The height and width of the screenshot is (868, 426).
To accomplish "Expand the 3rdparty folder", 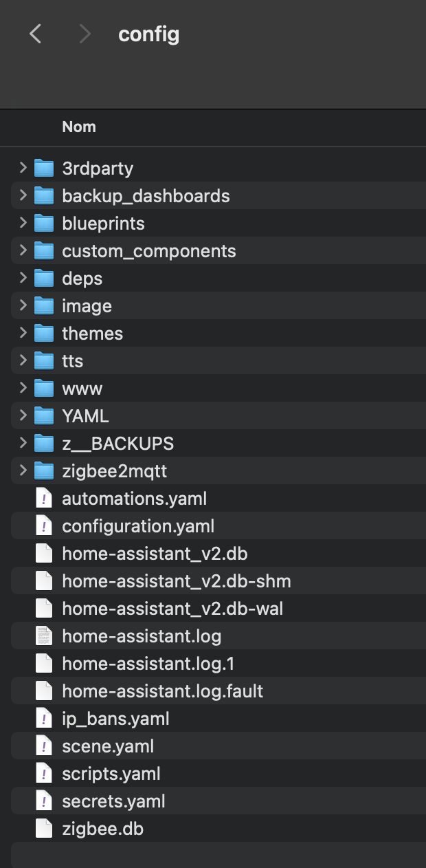I will 23,168.
